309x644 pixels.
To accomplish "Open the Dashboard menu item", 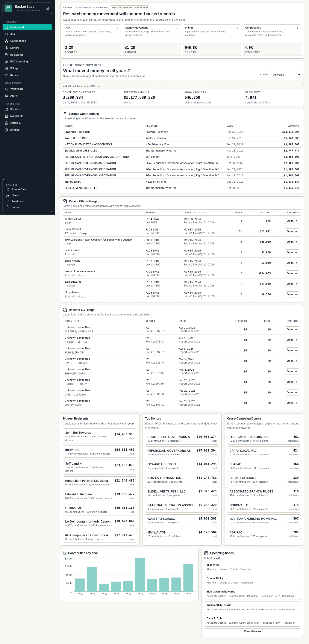I will (27, 27).
